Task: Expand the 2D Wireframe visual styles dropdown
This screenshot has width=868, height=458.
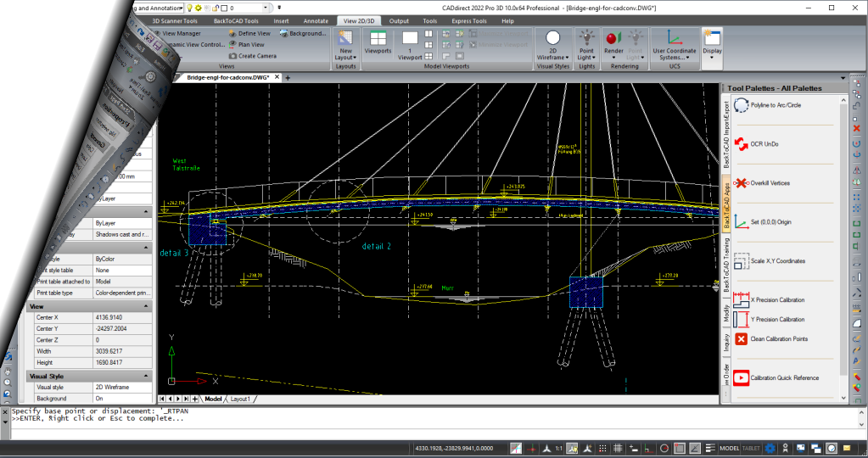Action: (552, 54)
